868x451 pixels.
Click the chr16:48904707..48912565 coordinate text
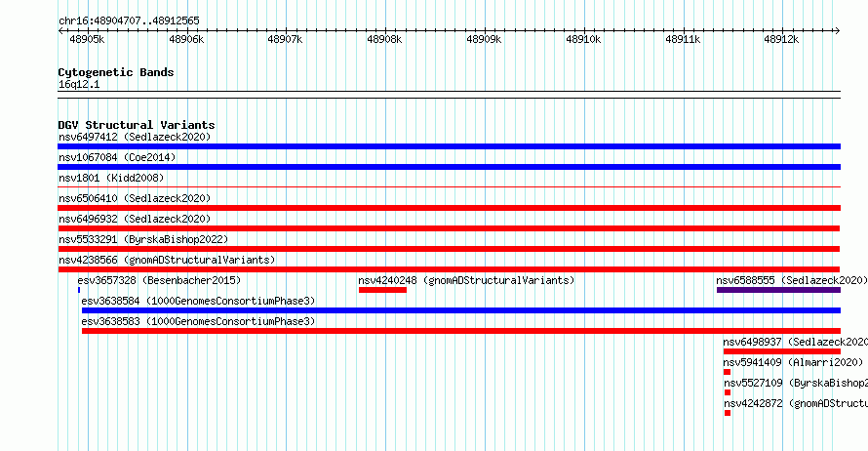129,20
